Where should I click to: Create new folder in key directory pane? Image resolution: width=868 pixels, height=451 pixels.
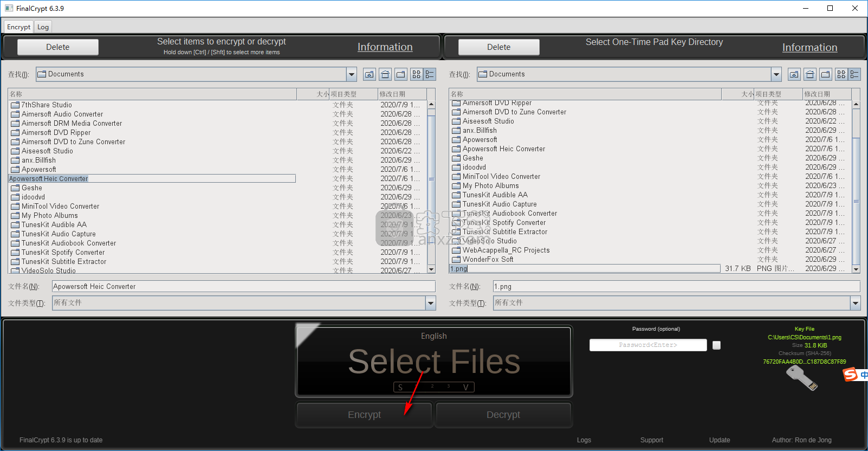point(826,74)
